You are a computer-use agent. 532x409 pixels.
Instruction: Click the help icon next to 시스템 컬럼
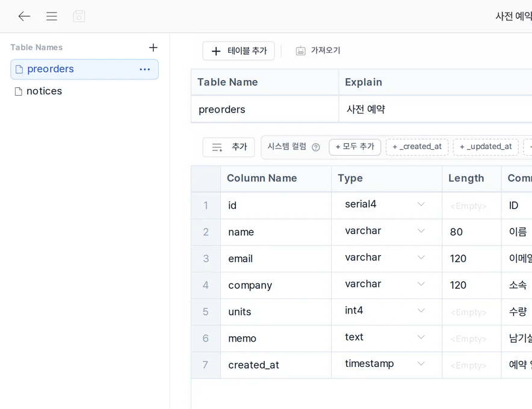point(316,147)
